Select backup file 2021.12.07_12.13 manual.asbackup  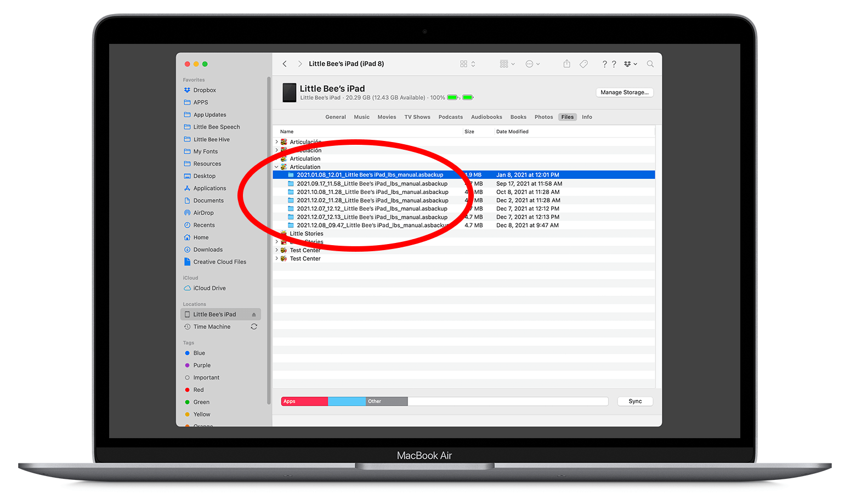pyautogui.click(x=464, y=217)
